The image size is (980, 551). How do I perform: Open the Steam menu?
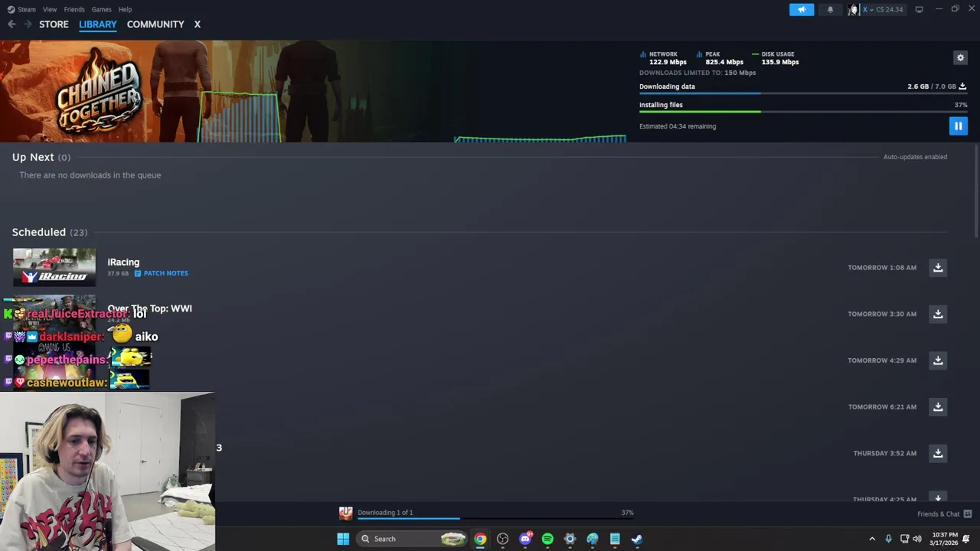[x=26, y=9]
